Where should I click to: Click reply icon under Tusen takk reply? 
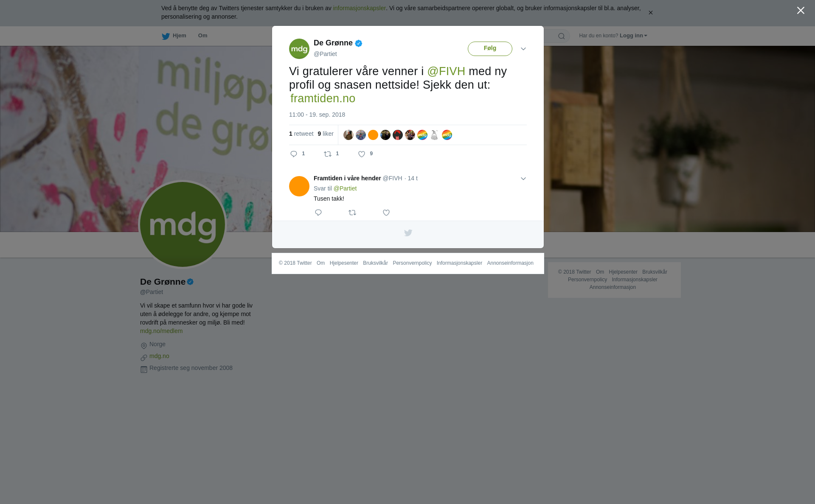click(x=318, y=213)
